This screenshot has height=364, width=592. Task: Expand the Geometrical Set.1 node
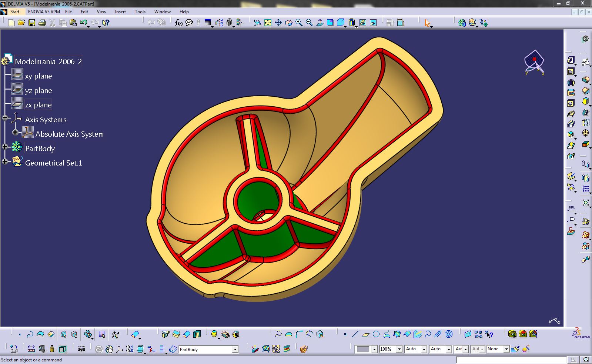[5, 161]
